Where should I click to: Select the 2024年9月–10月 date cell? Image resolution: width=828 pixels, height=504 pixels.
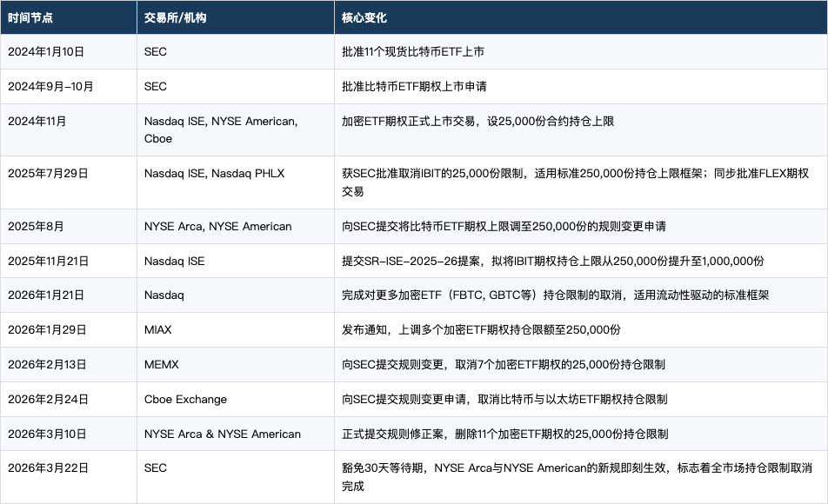coord(50,87)
